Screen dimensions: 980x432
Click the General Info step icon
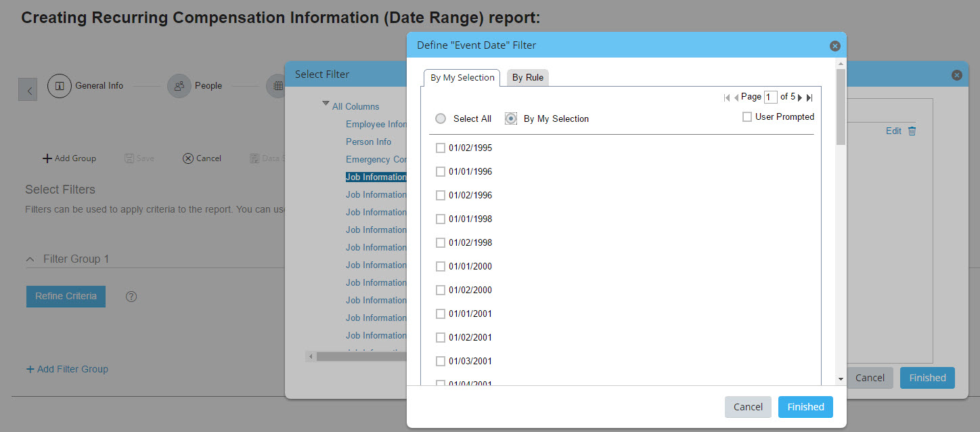click(x=60, y=86)
